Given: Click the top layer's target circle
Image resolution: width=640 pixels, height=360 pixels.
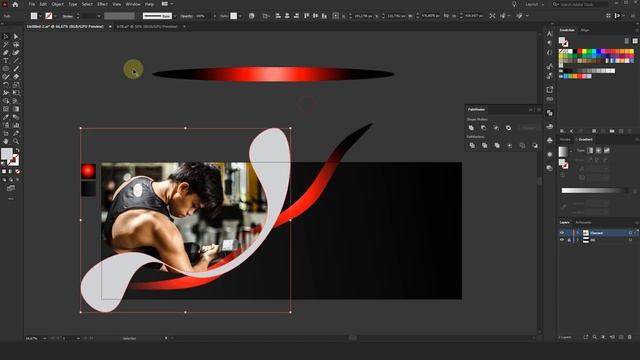Looking at the screenshot, I should pyautogui.click(x=631, y=233).
